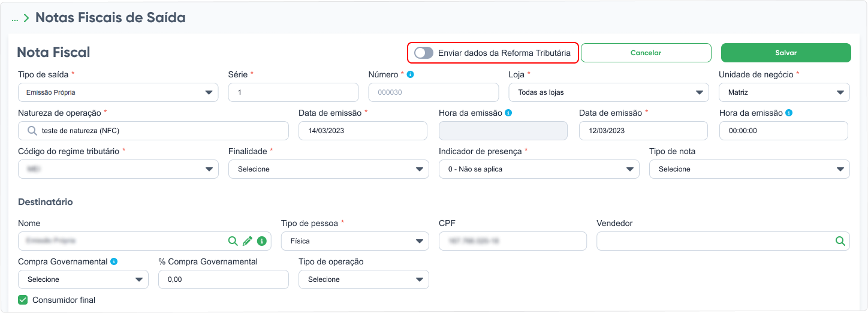Click the 'Consumidor final' label text
This screenshot has height=313, width=868.
64,300
